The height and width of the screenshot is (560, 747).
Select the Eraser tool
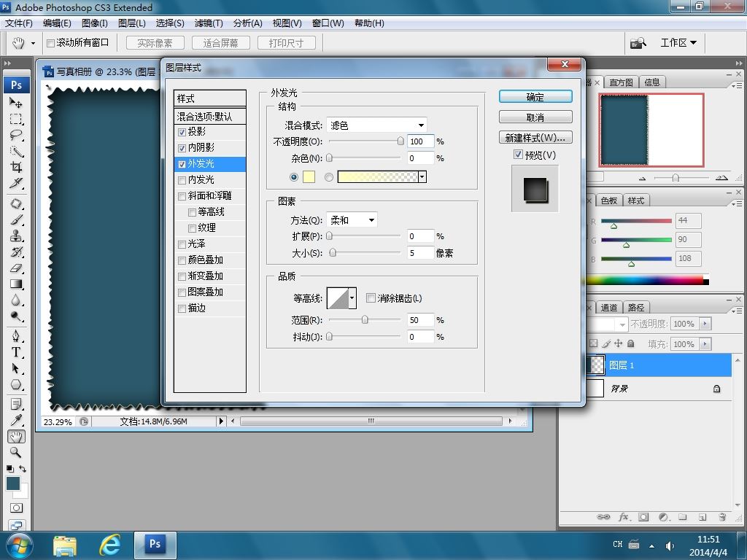[x=16, y=268]
